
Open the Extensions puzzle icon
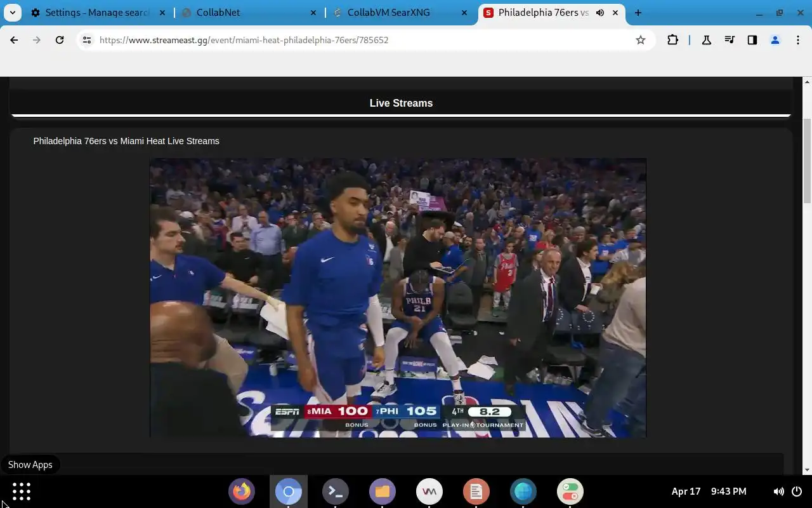[x=672, y=40]
